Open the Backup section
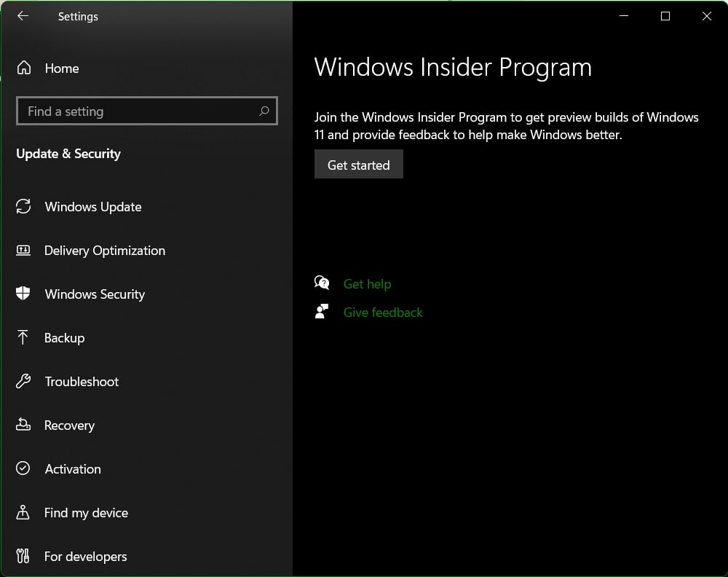 click(64, 338)
